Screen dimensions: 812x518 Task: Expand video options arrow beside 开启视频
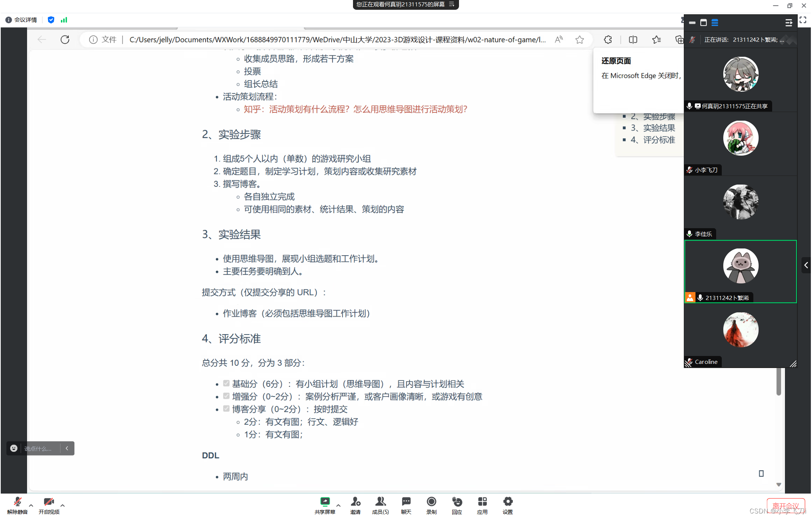point(63,506)
